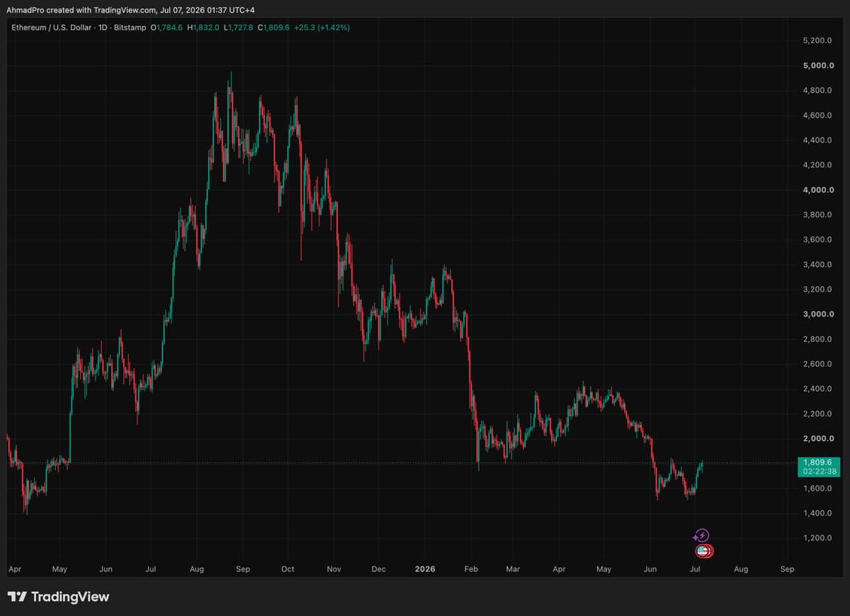The image size is (850, 616).
Task: Select the Sep label left of Oct on time axis
Action: (243, 569)
